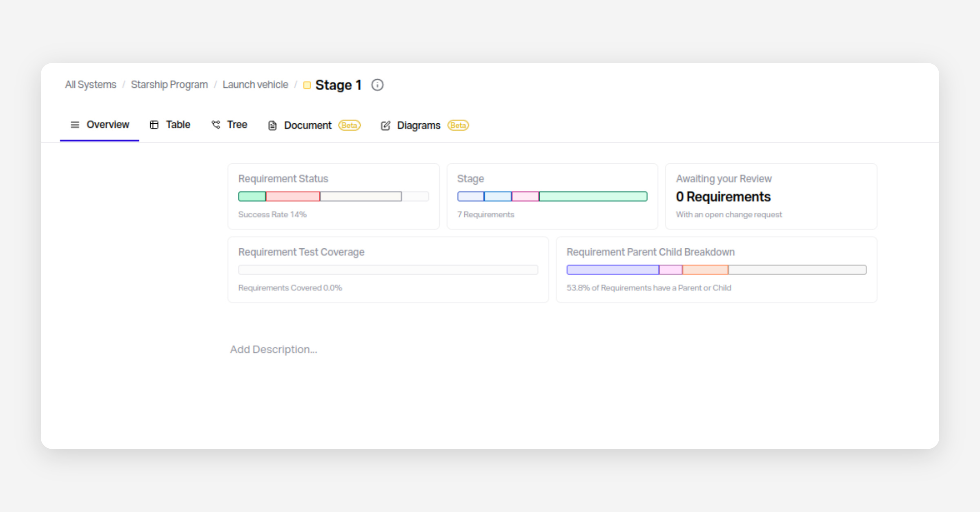Screen dimensions: 980x512
Task: Click the green segment of the Stage bar
Action: (593, 196)
